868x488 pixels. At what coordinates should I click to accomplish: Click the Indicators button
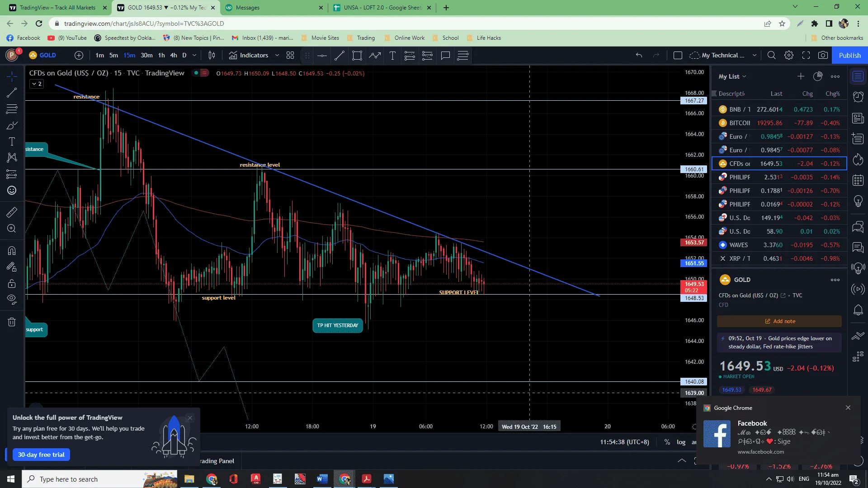[249, 55]
